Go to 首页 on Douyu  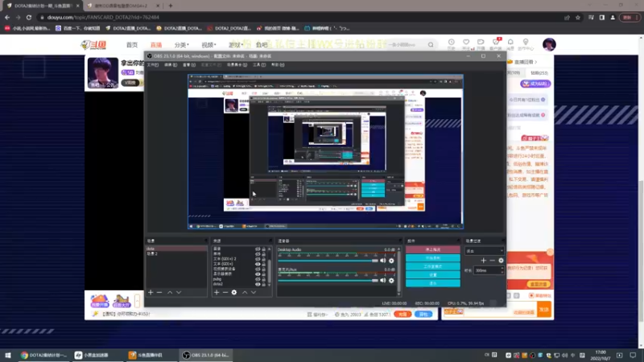click(x=132, y=45)
